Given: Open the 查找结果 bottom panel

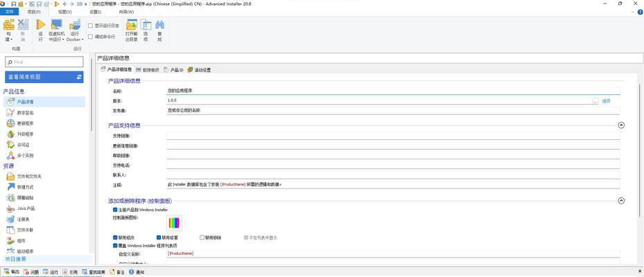Looking at the screenshot, I should coord(94,271).
